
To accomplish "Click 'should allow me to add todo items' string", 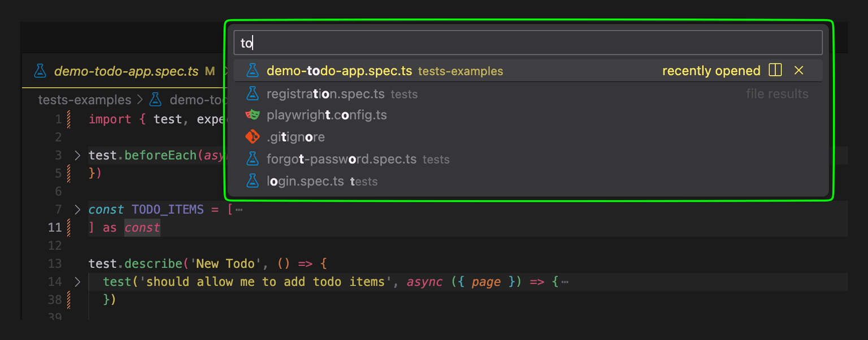I will tap(266, 282).
